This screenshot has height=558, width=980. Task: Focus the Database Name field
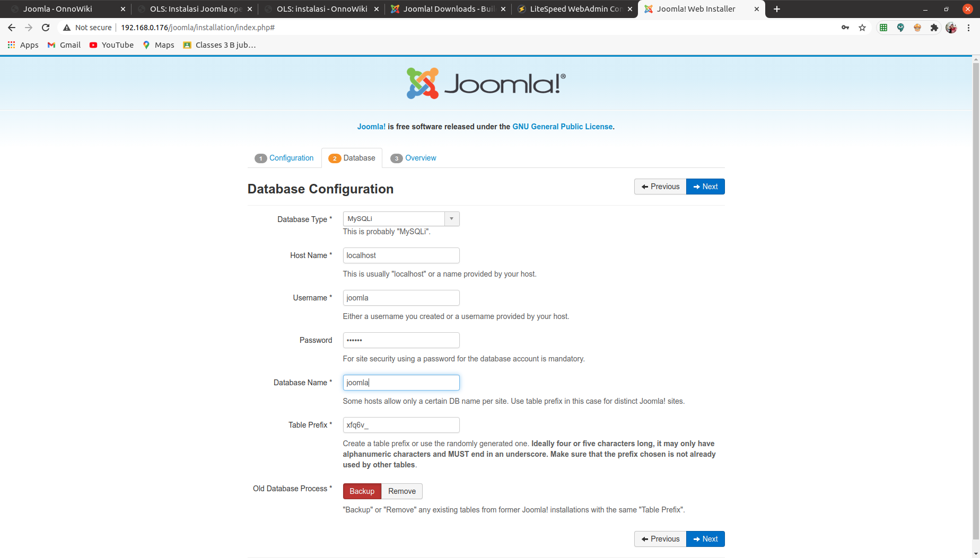pyautogui.click(x=401, y=383)
